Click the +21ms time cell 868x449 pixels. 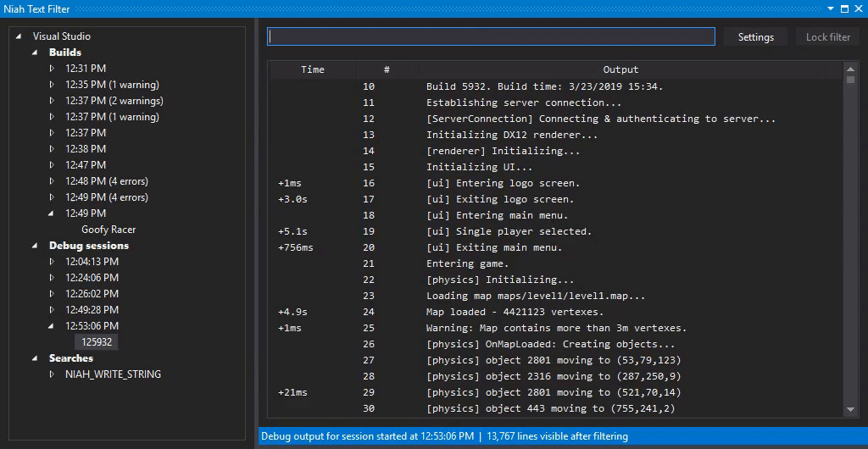pos(292,392)
